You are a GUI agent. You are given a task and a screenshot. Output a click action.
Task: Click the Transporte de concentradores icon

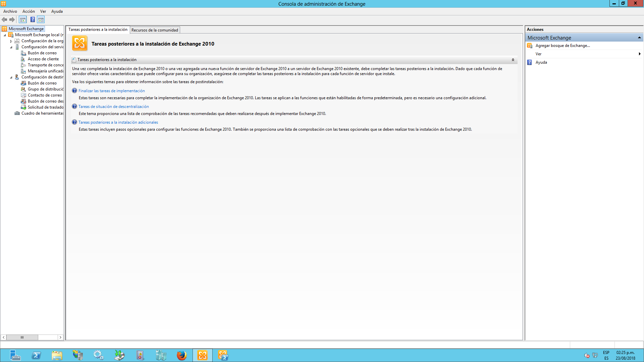coord(23,65)
